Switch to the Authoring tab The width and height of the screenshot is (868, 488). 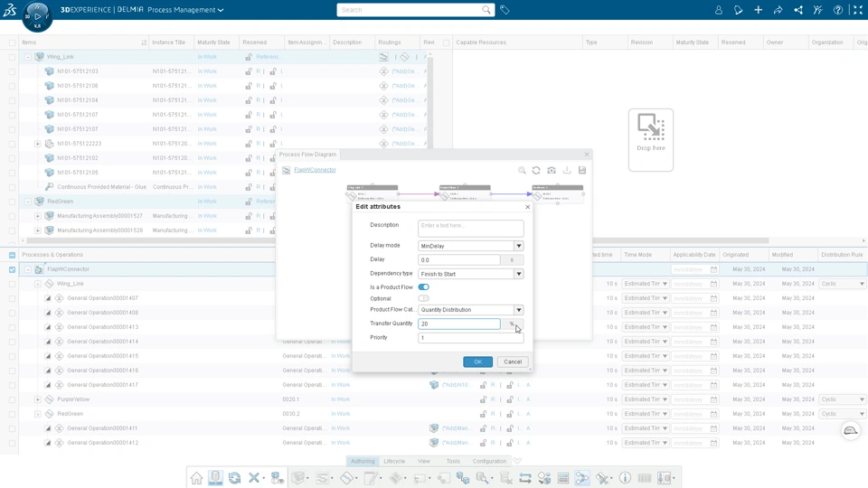coord(363,461)
